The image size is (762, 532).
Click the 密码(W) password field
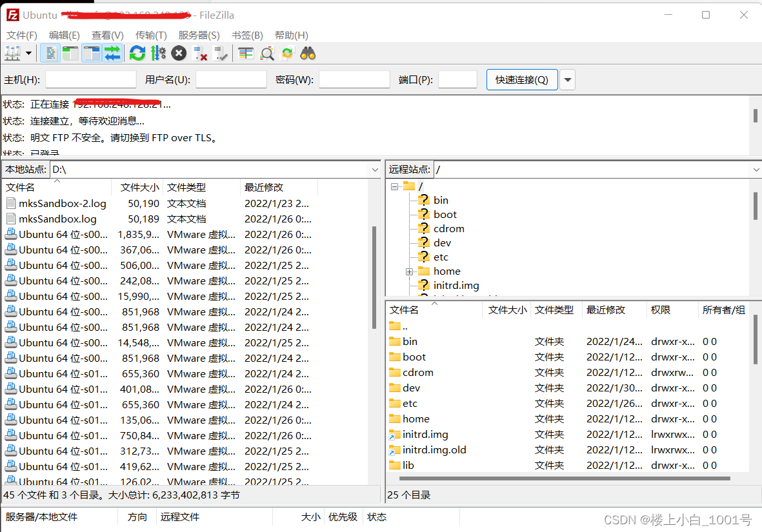[x=354, y=80]
